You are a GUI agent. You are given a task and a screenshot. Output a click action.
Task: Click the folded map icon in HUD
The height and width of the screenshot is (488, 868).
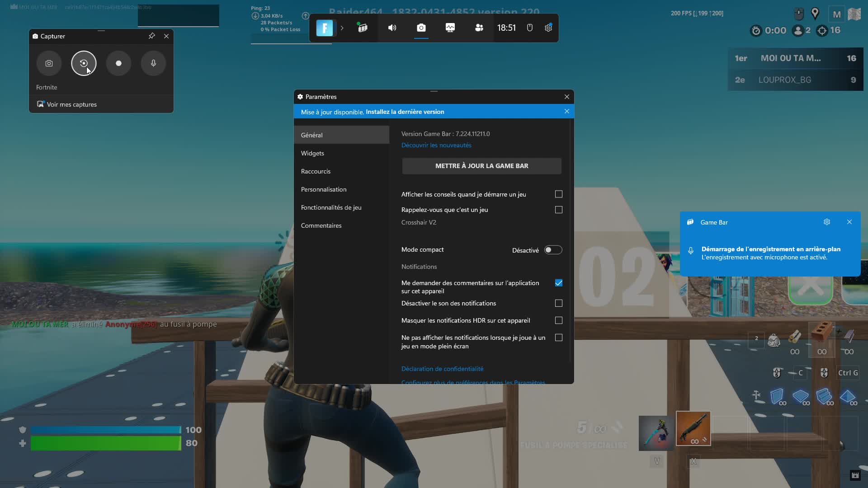coord(854,14)
